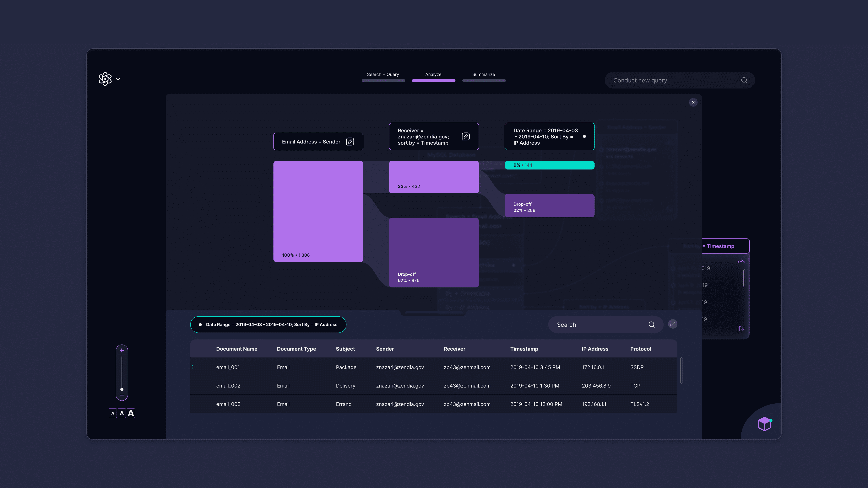
Task: Select the Date Range filter node dot
Action: pyautogui.click(x=584, y=136)
